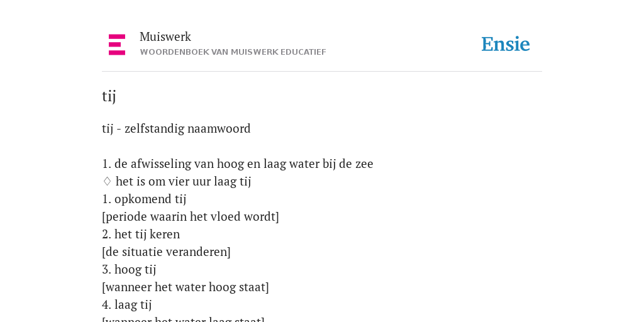This screenshot has height=322, width=644.
Task: Open the Ensie logo link
Action: tap(506, 44)
